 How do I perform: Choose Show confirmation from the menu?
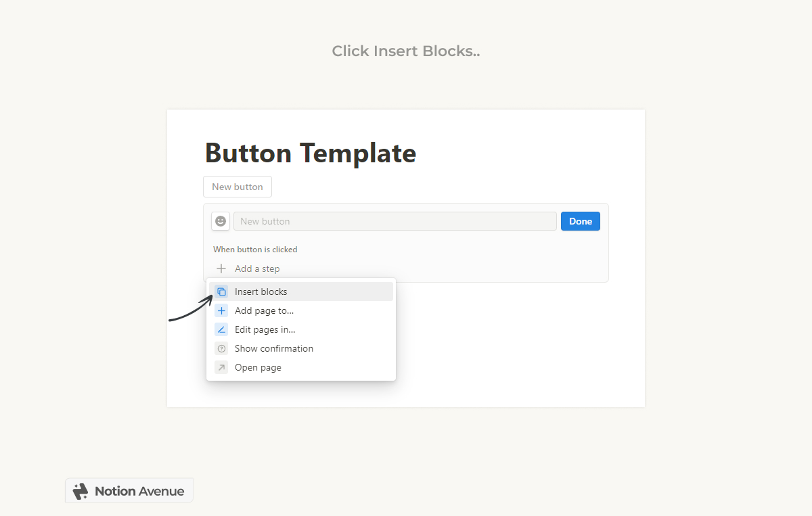tap(274, 348)
